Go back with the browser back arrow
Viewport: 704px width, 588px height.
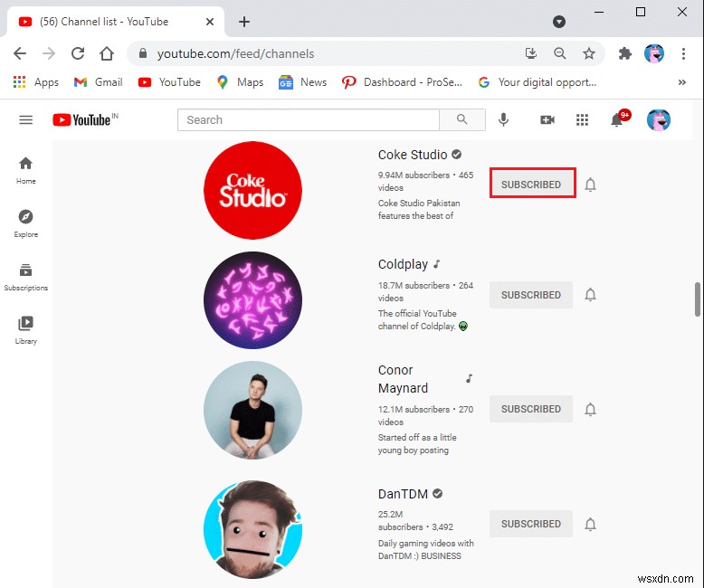tap(20, 53)
